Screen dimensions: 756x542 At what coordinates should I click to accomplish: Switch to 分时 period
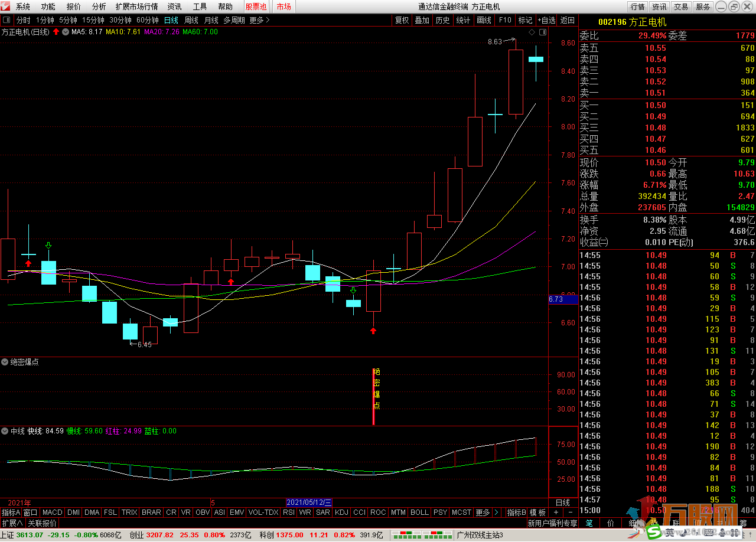coord(23,20)
